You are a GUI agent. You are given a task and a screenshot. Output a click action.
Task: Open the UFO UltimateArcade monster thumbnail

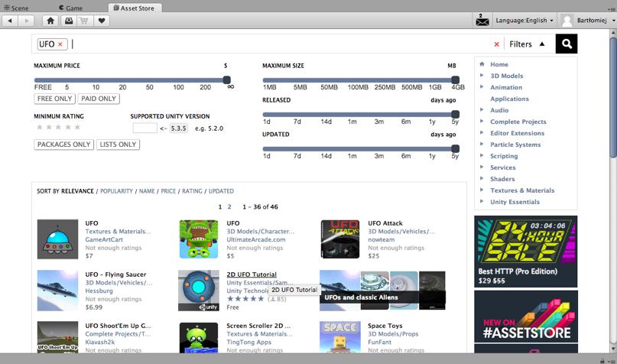click(x=199, y=239)
